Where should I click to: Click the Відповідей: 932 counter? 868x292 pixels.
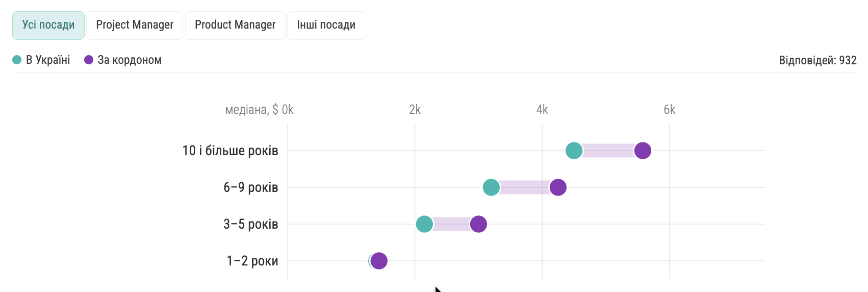click(x=817, y=60)
